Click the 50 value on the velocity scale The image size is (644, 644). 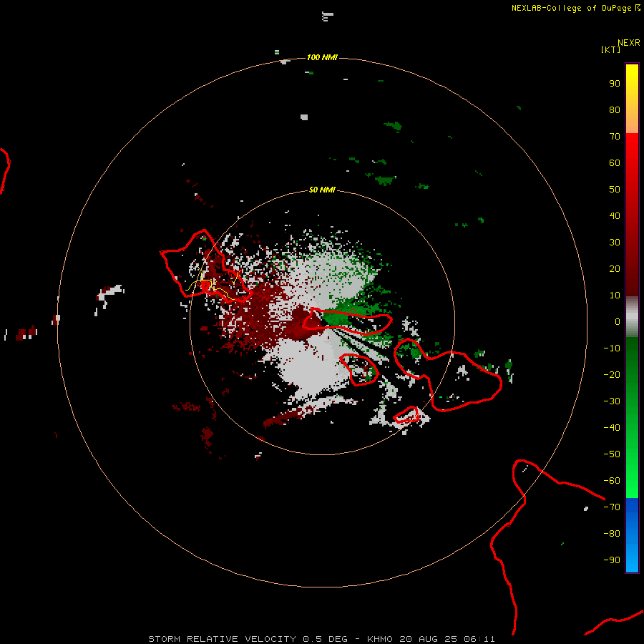pyautogui.click(x=615, y=190)
